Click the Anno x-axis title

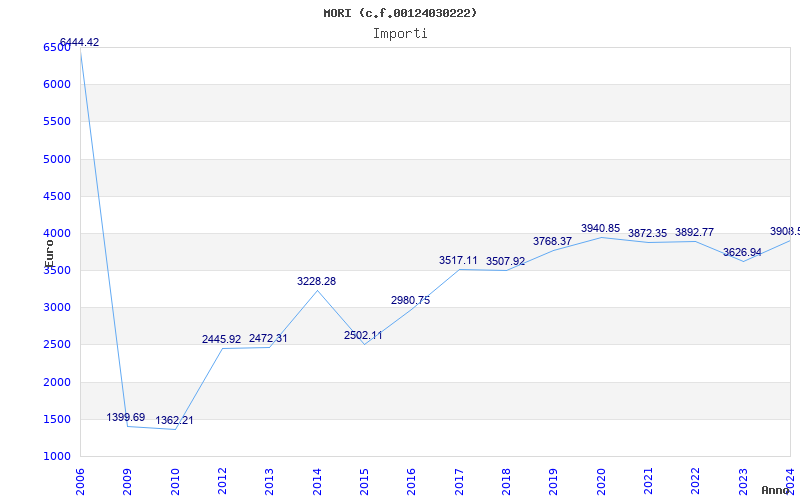(776, 490)
